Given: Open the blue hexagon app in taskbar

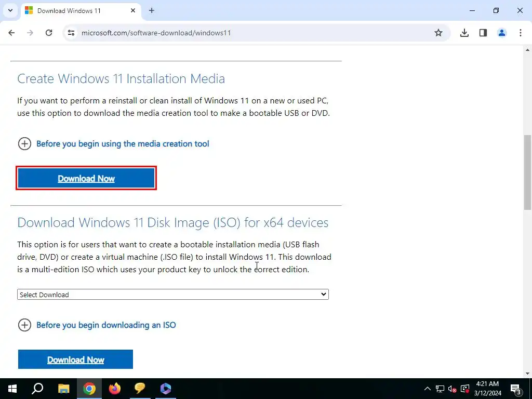Looking at the screenshot, I should [166, 389].
